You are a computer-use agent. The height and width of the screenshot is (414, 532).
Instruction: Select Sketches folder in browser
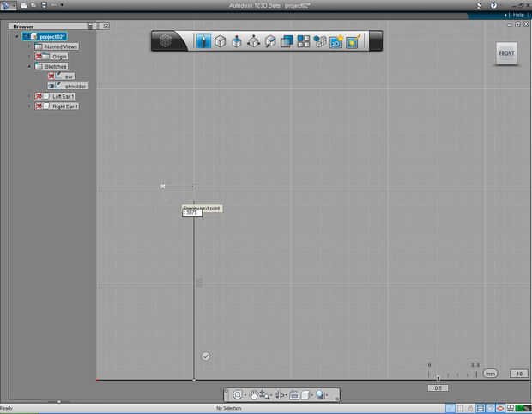coord(51,66)
